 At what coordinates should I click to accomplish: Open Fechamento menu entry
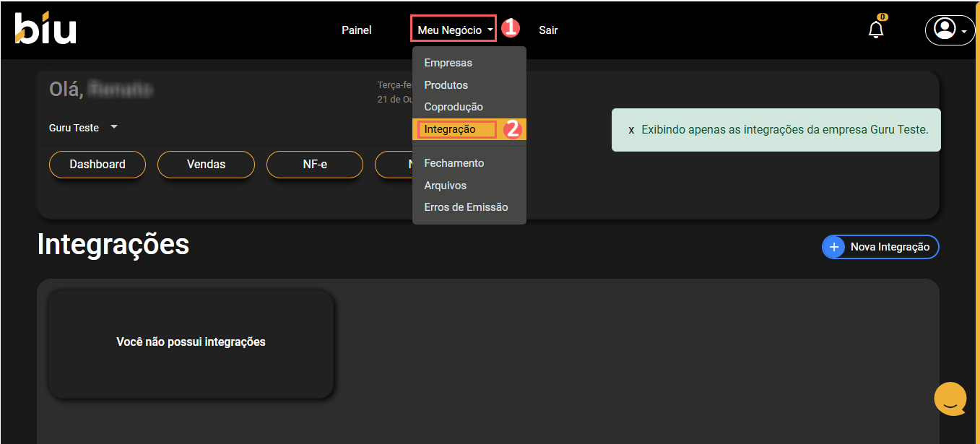(x=454, y=163)
